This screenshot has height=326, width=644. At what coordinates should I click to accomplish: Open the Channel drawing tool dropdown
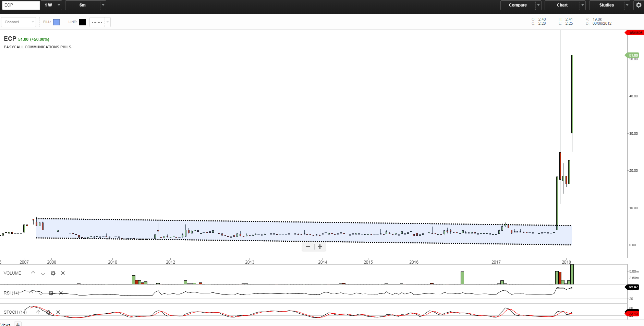33,22
